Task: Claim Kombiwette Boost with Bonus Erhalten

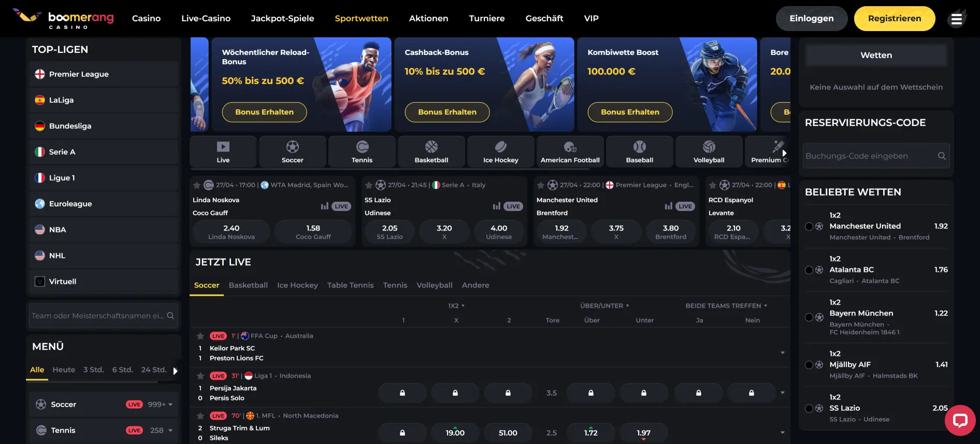Action: [x=630, y=112]
